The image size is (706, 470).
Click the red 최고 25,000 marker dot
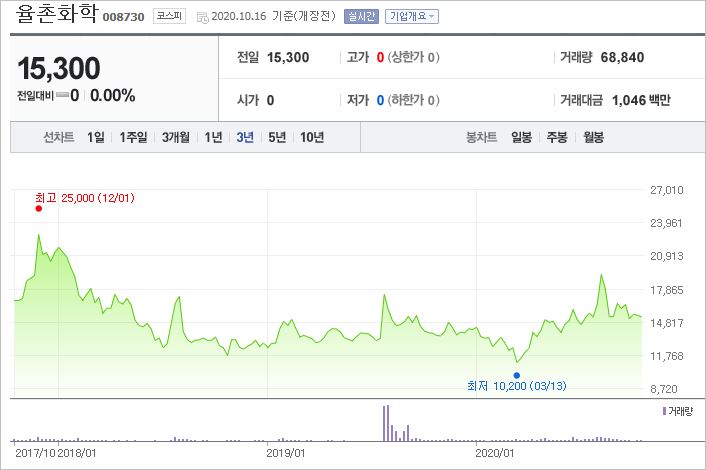(x=39, y=208)
